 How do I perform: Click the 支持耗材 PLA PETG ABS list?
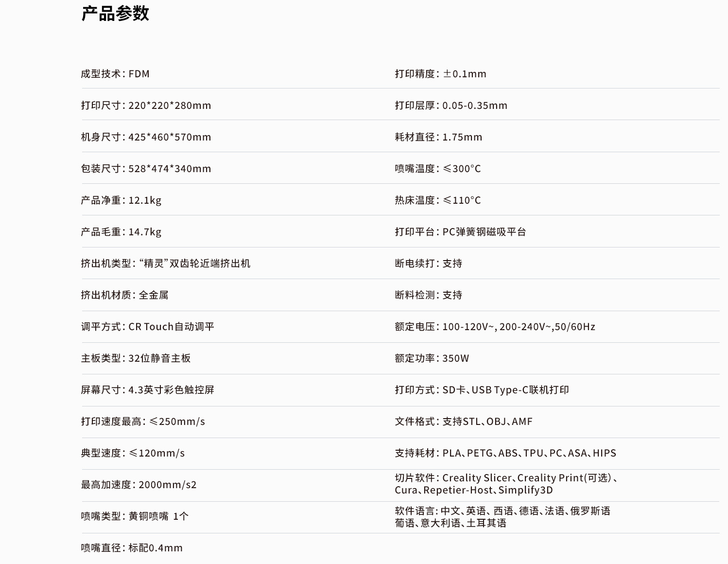coord(505,453)
